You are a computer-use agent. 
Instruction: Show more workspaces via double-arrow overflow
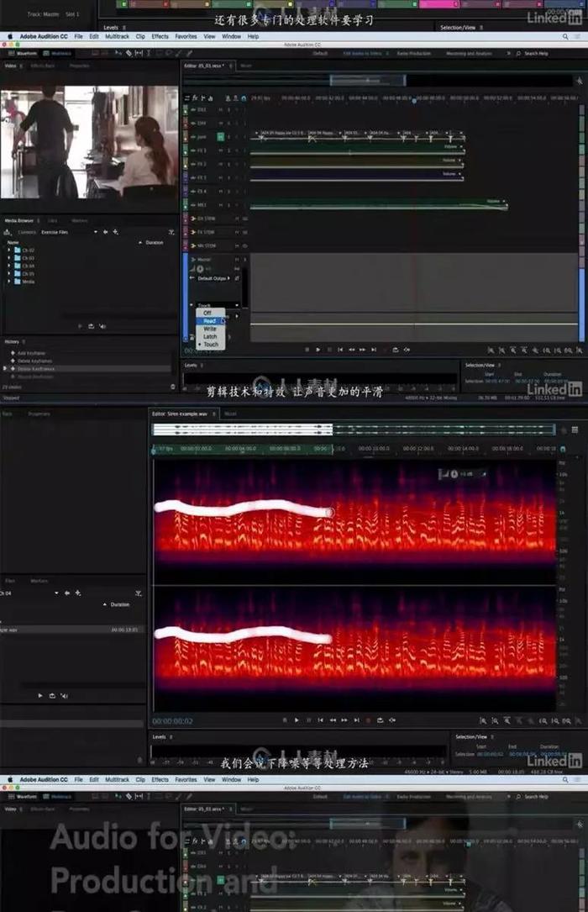pos(508,54)
